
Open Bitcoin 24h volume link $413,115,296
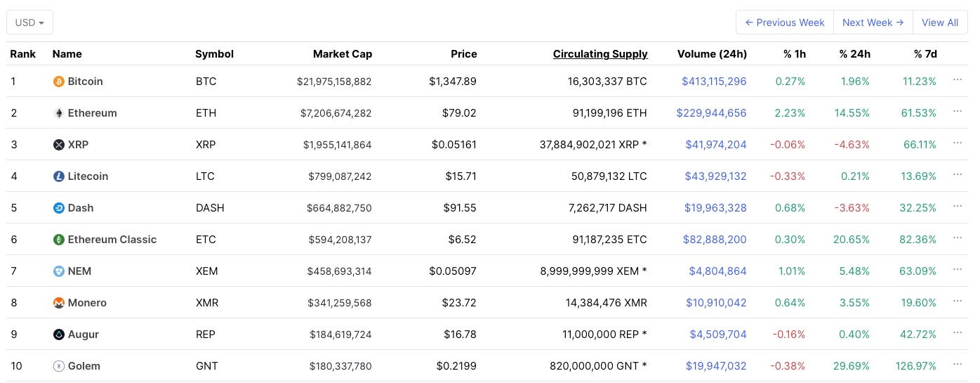tap(714, 82)
